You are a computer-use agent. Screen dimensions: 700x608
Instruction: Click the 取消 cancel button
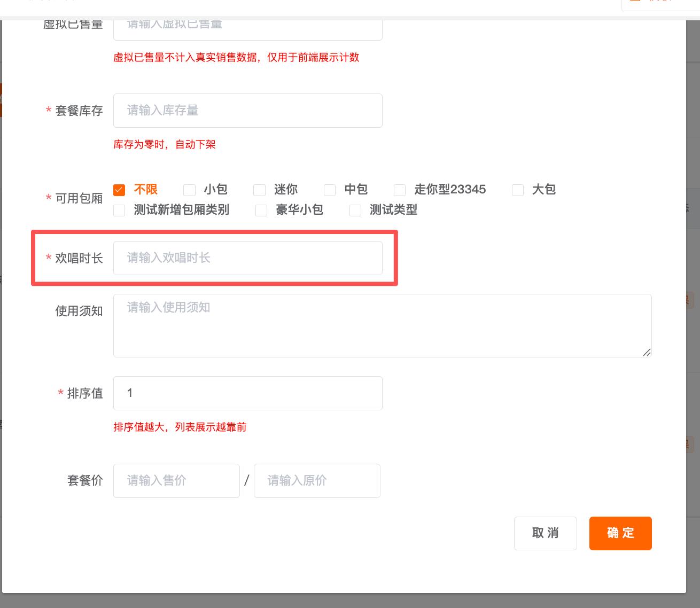click(545, 533)
